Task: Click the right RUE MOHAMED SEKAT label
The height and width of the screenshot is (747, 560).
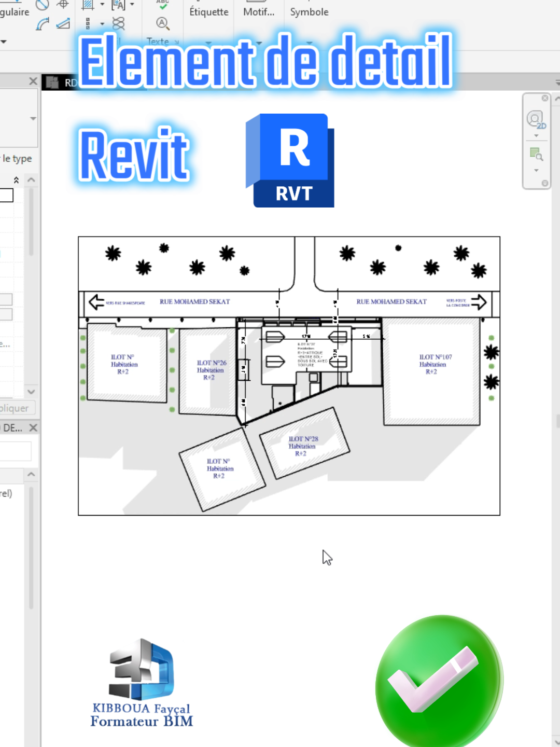Action: 391,301
